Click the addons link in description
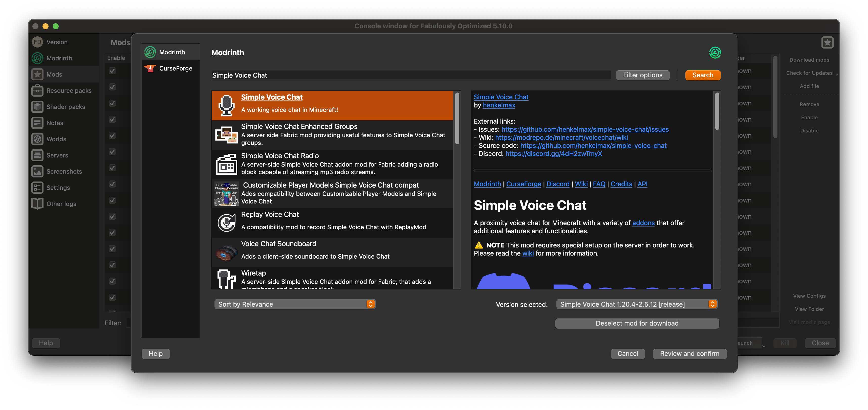Screen dimensions: 868x410 coord(643,223)
